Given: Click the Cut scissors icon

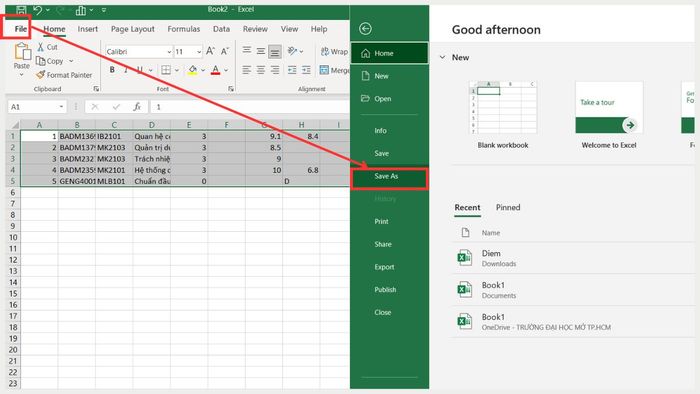Looking at the screenshot, I should [41, 47].
